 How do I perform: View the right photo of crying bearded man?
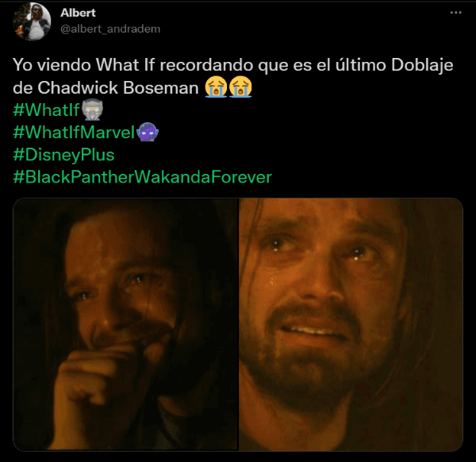[351, 325]
